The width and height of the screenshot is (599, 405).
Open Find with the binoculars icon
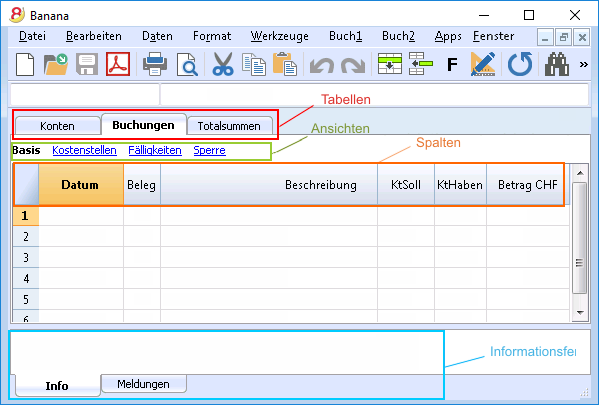pos(557,64)
